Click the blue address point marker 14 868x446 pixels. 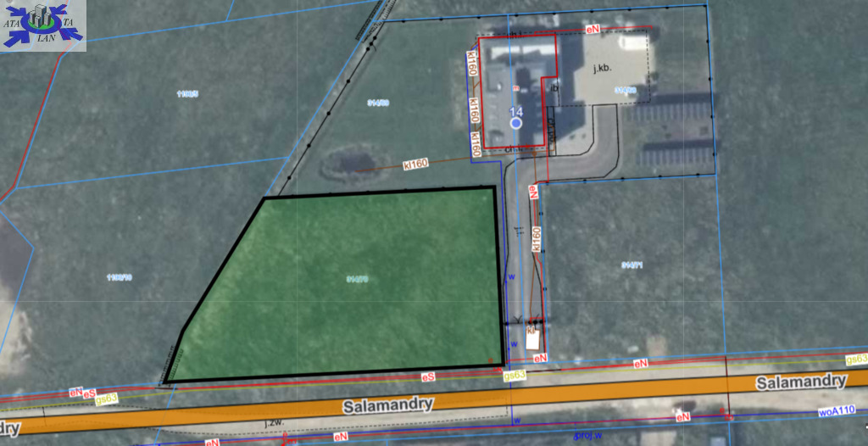tap(515, 123)
